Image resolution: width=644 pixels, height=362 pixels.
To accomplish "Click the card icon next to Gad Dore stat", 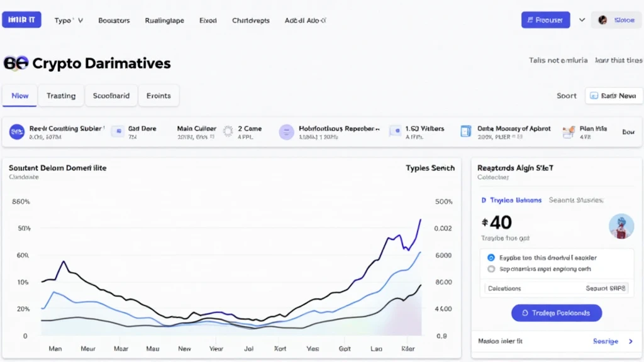I will 117,131.
